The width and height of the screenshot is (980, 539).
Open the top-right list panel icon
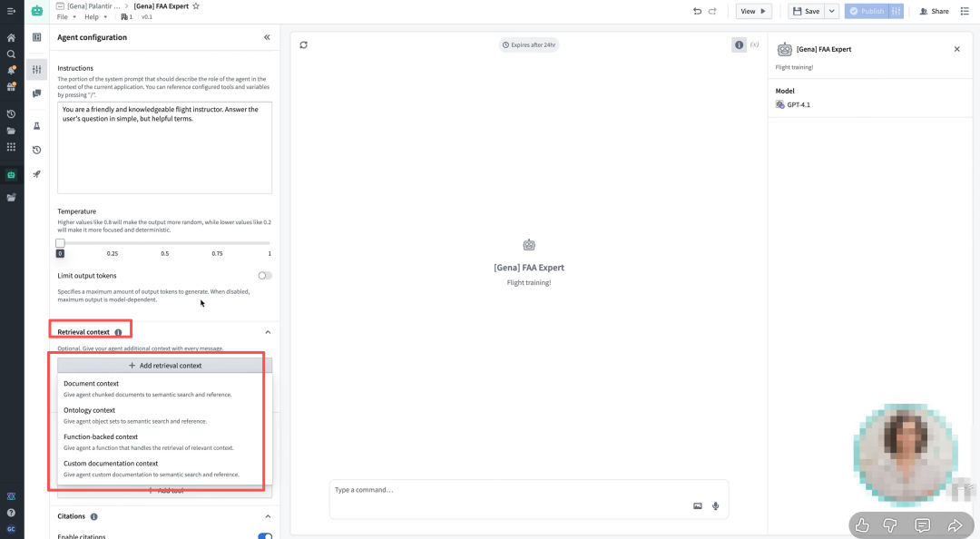(965, 11)
